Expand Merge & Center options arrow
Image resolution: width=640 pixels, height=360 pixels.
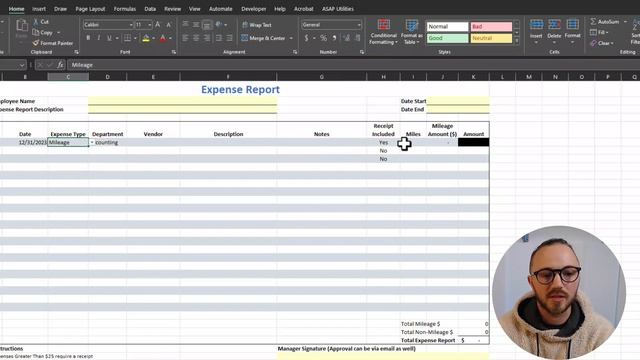291,38
